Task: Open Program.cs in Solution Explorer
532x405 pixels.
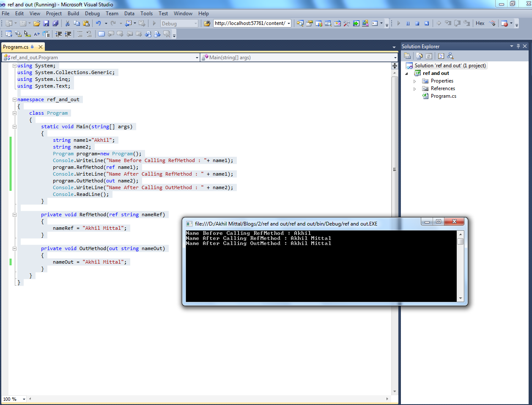Action: (x=443, y=96)
